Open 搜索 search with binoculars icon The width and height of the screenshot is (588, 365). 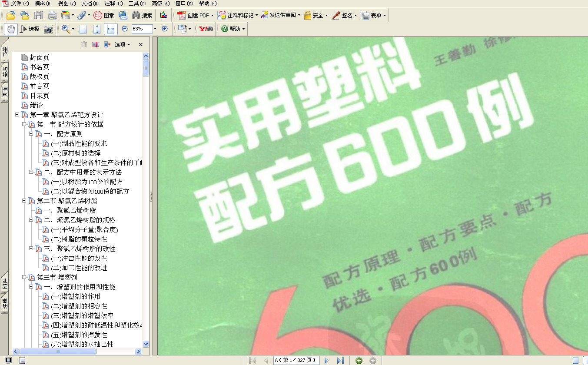[x=142, y=15]
